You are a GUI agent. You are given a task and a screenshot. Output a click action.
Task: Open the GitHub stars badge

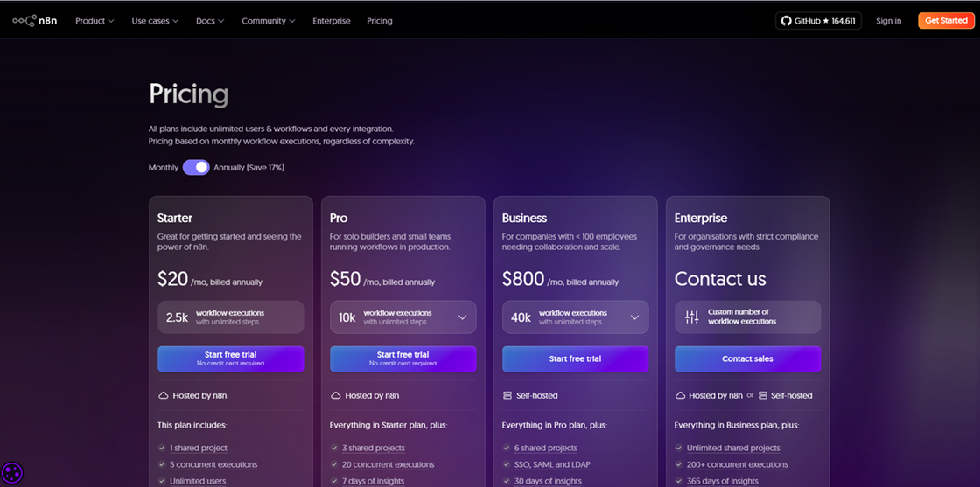coord(819,21)
